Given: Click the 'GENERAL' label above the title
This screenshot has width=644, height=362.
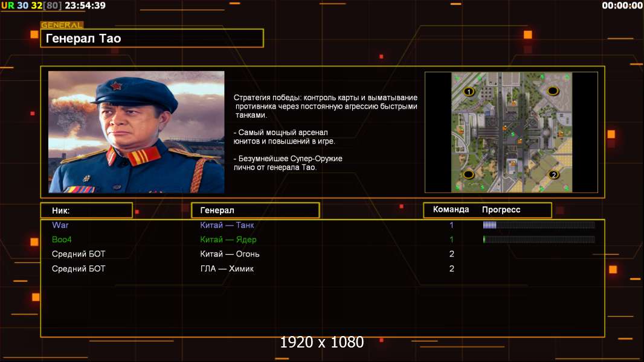Looking at the screenshot, I should (x=62, y=25).
